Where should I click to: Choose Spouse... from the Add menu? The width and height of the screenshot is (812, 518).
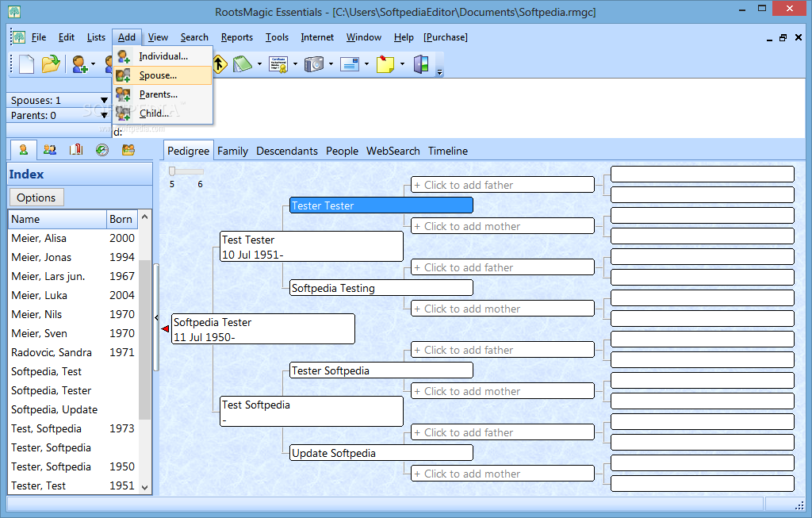point(163,75)
